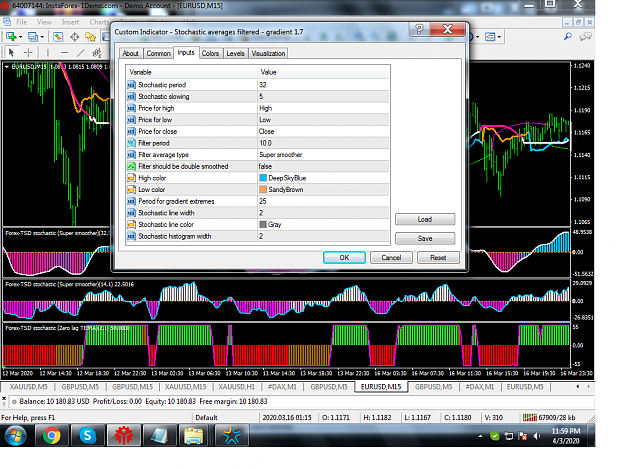The height and width of the screenshot is (469, 625).
Task: Click the Cancel button
Action: click(x=391, y=257)
